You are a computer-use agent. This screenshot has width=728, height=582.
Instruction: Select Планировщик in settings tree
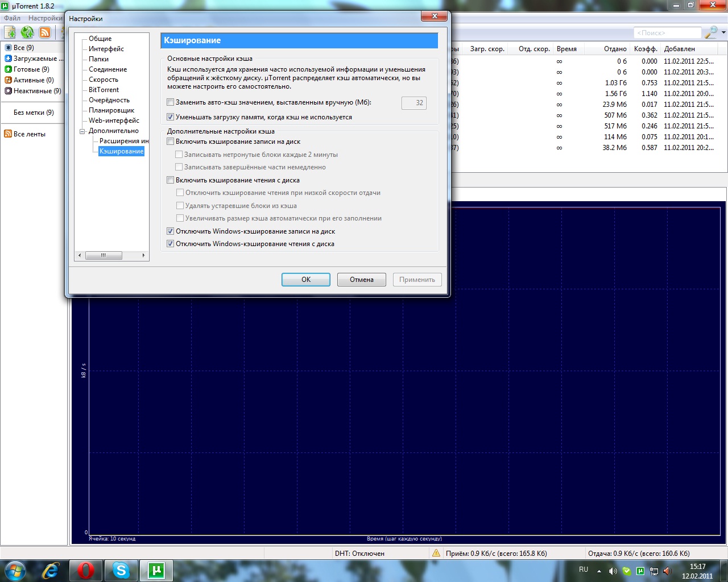(x=111, y=110)
